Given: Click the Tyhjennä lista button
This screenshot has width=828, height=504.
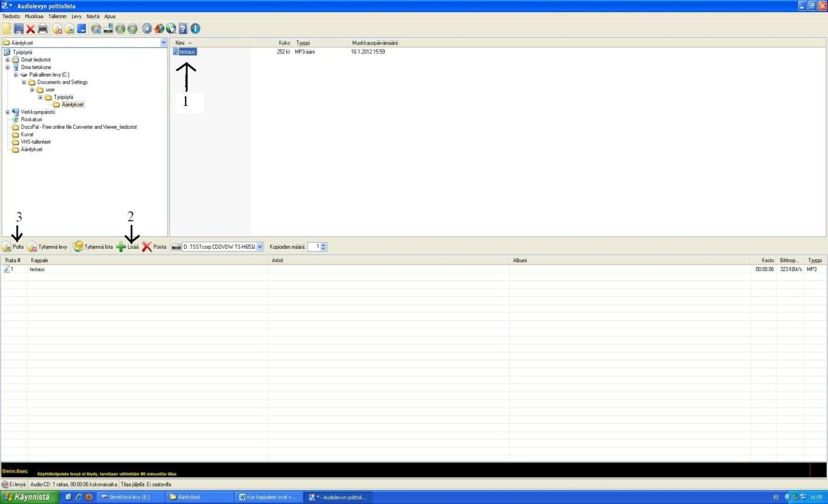Looking at the screenshot, I should (93, 247).
